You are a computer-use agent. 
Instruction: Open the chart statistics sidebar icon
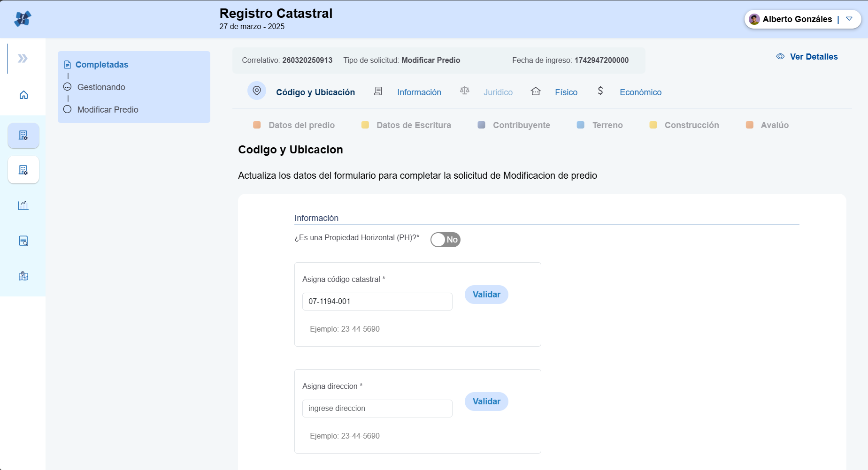[x=23, y=205]
